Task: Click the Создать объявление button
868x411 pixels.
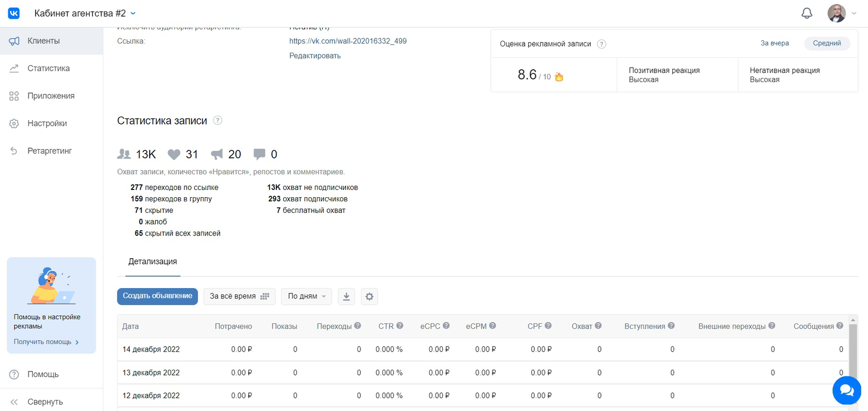Action: pos(158,296)
